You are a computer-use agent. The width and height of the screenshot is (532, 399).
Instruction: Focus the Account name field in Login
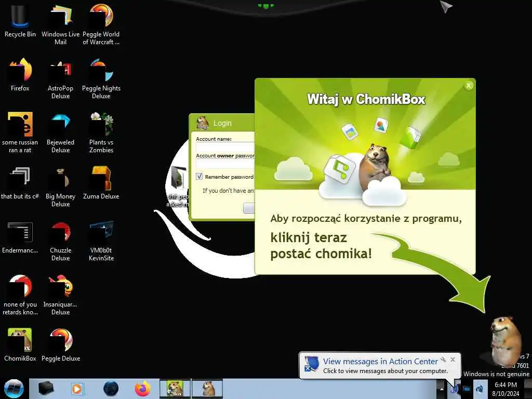click(225, 147)
